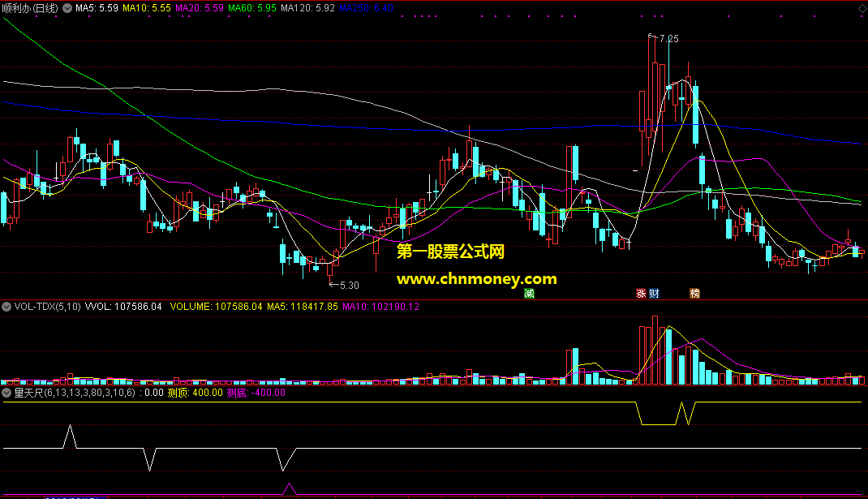
Task: Open the VOL-TDX indicator dropdown circle
Action: point(6,306)
